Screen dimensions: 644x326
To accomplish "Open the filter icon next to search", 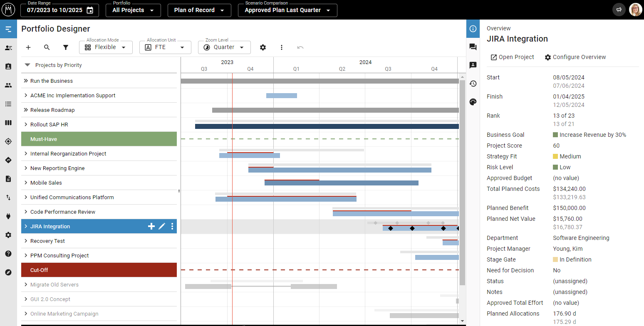I will coord(65,47).
